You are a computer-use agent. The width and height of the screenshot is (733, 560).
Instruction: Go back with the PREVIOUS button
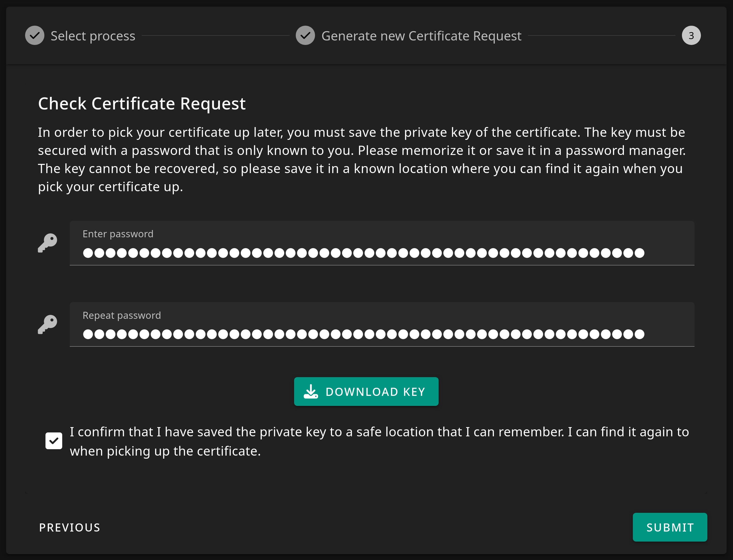[70, 528]
